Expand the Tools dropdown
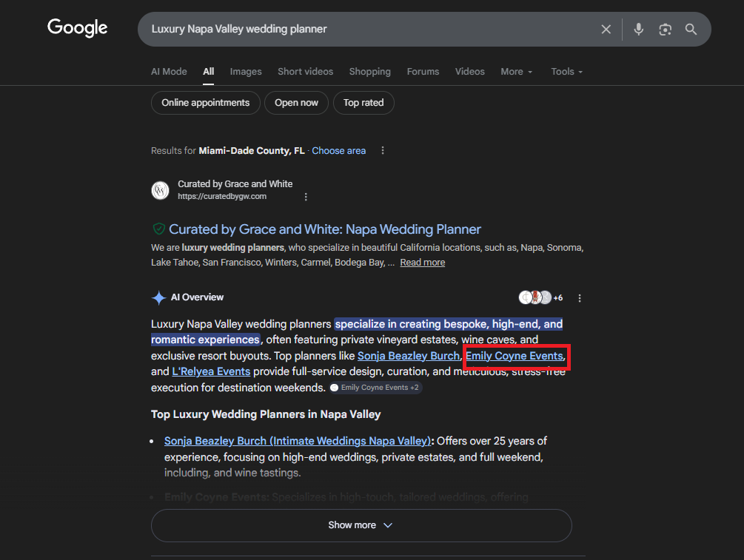This screenshot has width=744, height=560. (567, 72)
